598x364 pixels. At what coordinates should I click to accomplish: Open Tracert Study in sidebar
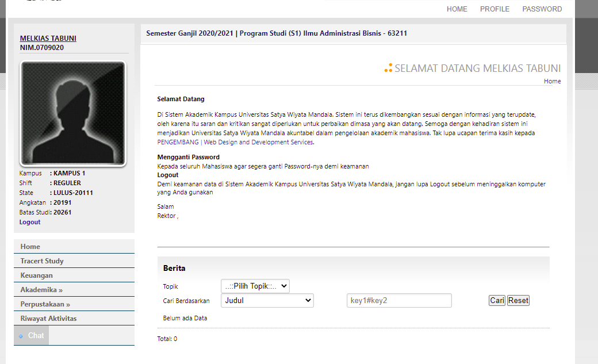tap(42, 261)
